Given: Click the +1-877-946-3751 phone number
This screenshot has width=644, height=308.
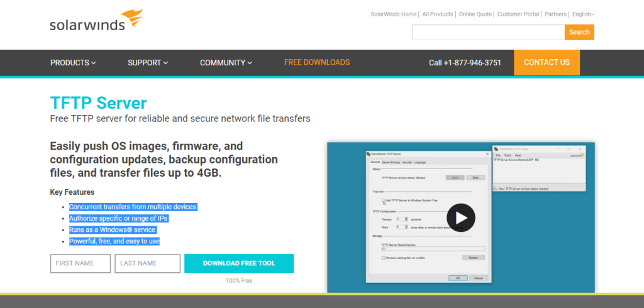Looking at the screenshot, I should [465, 63].
